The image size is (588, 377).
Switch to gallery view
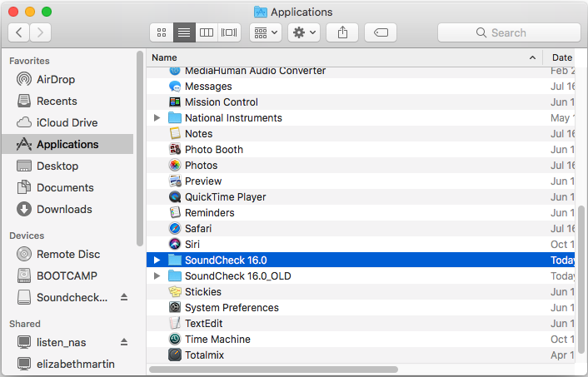click(x=229, y=32)
